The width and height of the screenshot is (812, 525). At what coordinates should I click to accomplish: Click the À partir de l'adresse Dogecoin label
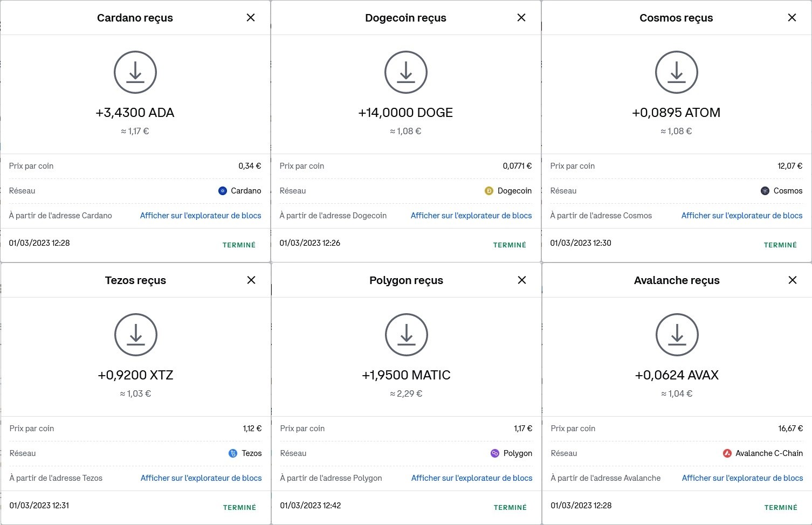click(333, 216)
